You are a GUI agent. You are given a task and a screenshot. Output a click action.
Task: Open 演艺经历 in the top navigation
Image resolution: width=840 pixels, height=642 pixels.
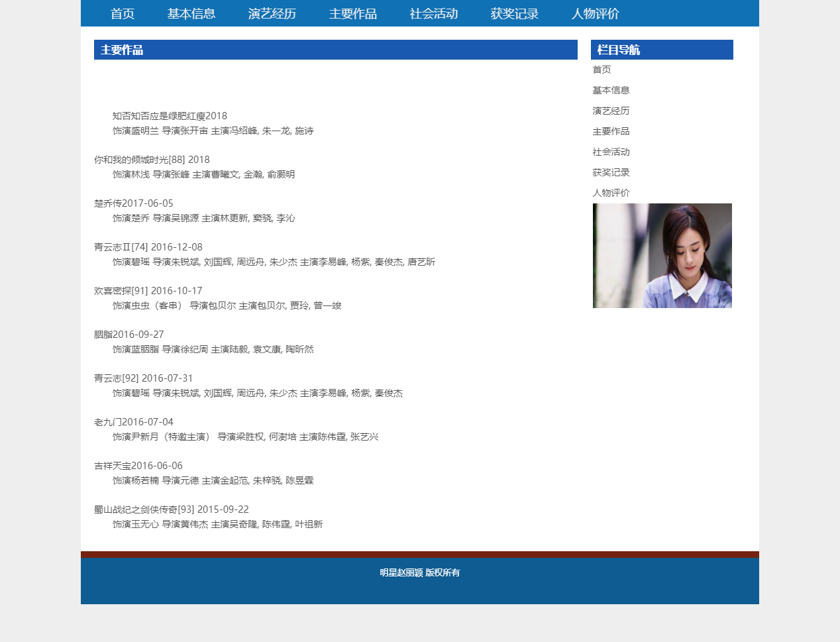tap(272, 13)
